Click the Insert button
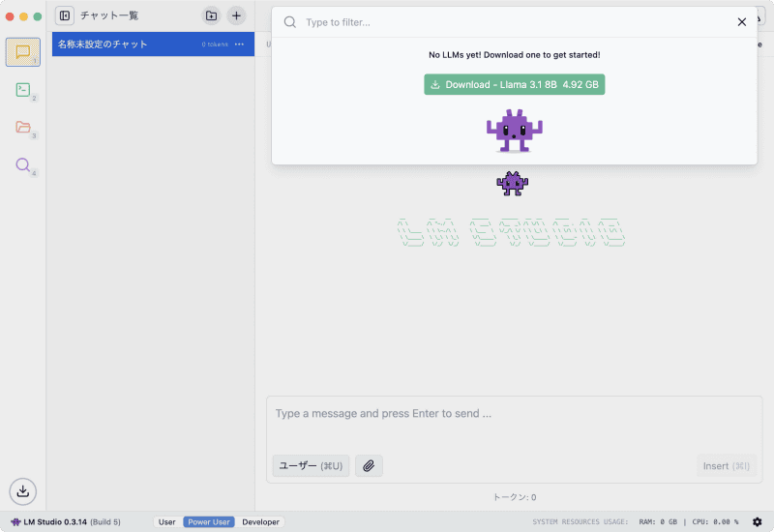This screenshot has width=774, height=532. (727, 466)
